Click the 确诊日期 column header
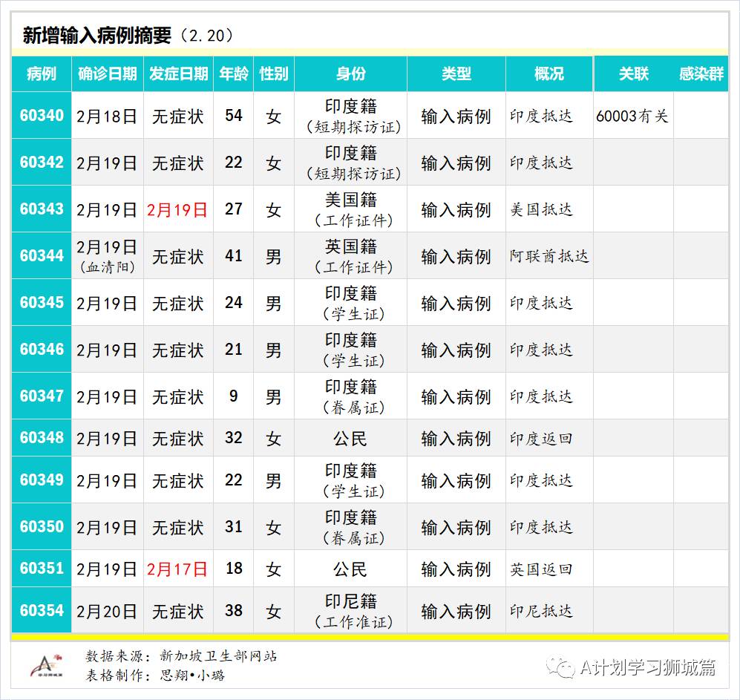The image size is (740, 700). click(x=107, y=74)
